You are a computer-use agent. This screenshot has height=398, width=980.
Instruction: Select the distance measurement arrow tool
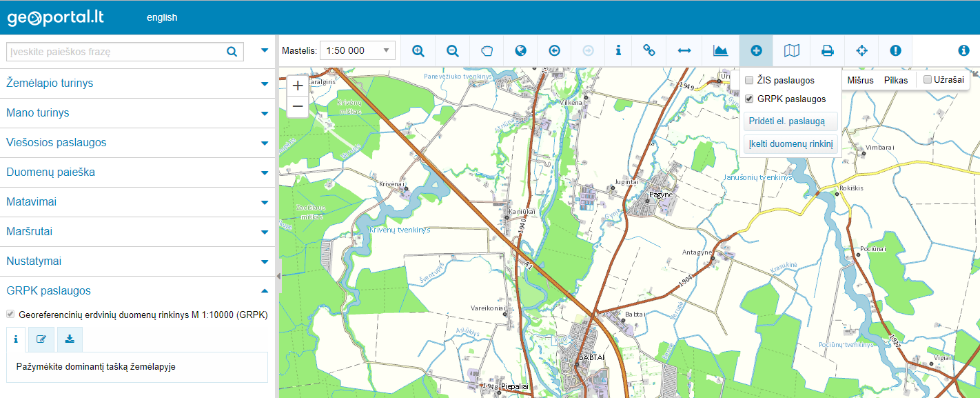[x=684, y=50]
